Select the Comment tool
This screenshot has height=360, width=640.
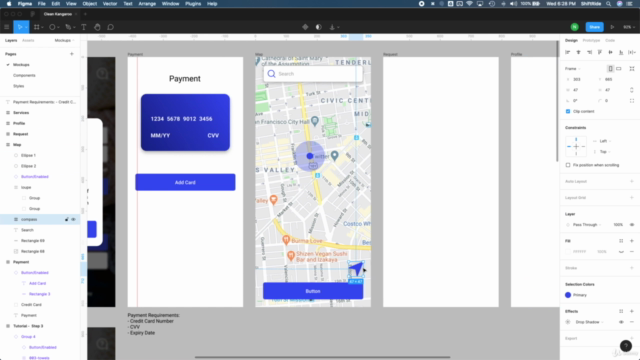[x=110, y=27]
